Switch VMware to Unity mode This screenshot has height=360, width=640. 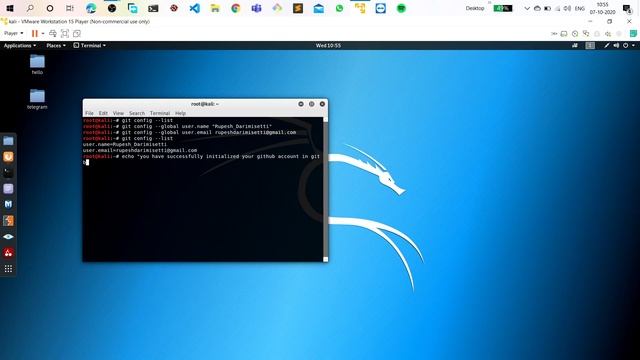77,33
